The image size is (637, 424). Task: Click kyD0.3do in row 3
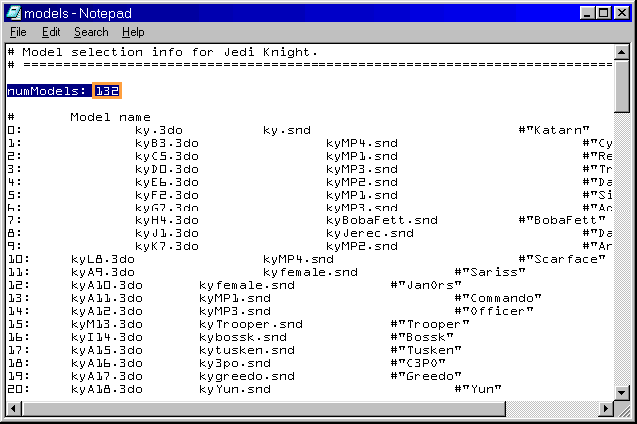point(167,169)
